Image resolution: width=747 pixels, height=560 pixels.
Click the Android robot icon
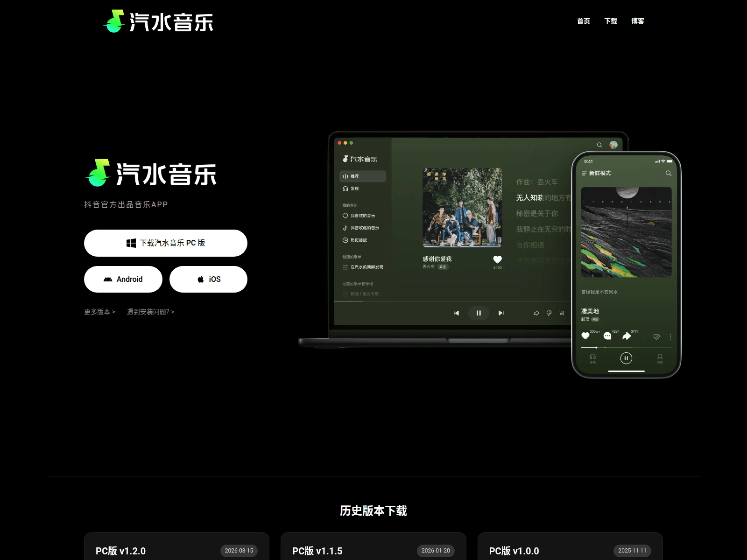108,279
